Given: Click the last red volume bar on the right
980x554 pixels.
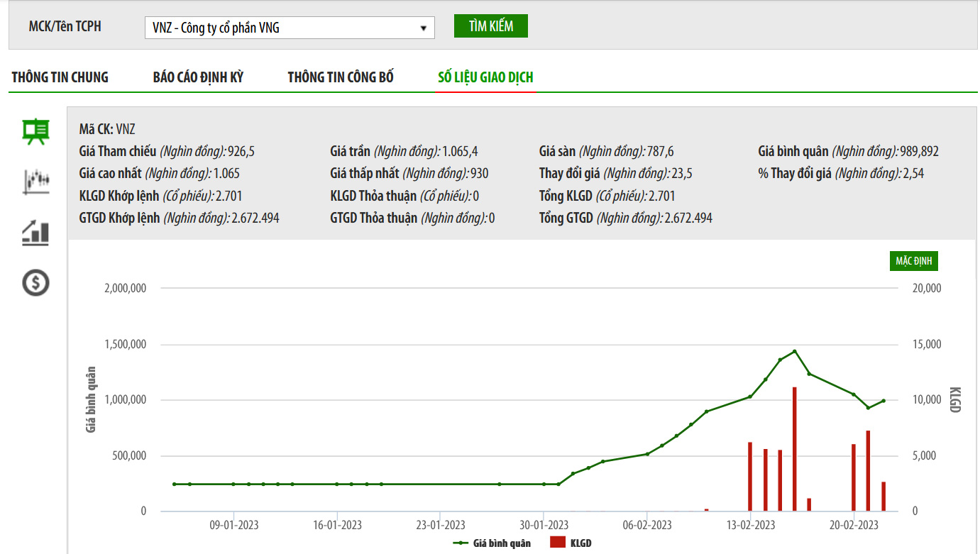Looking at the screenshot, I should click(x=883, y=497).
